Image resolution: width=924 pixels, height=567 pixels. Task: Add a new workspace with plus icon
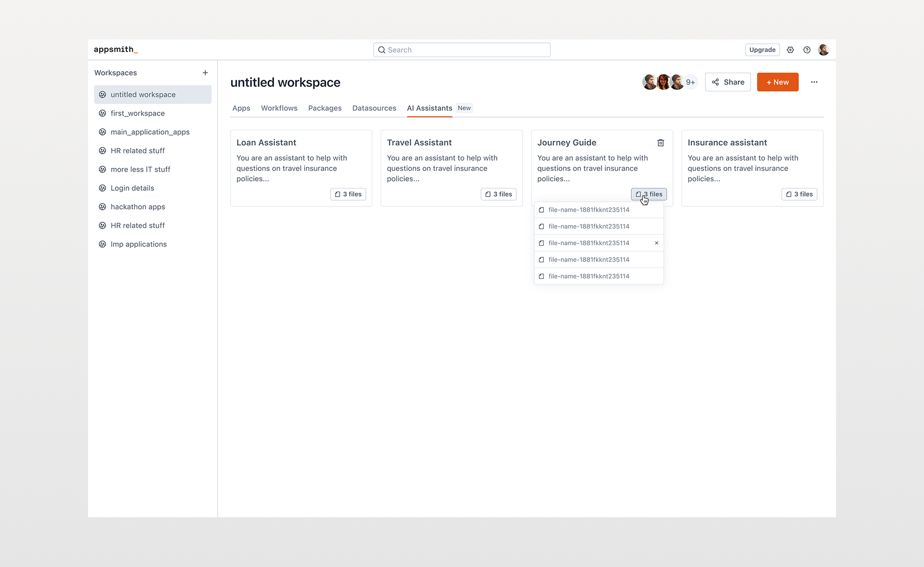[205, 73]
